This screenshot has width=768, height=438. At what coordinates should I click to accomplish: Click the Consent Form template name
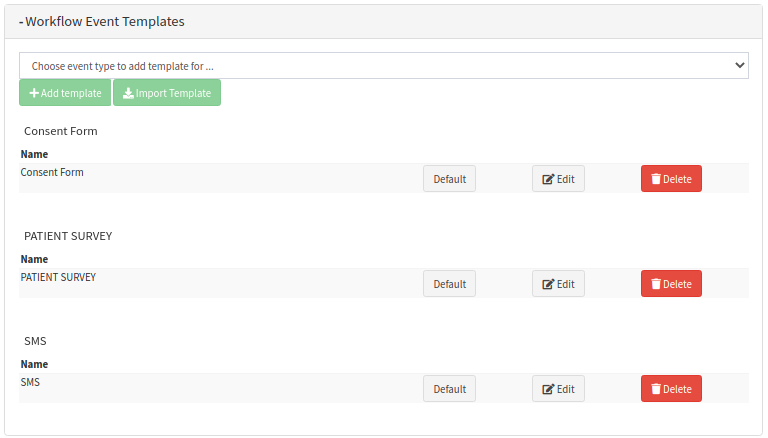52,172
